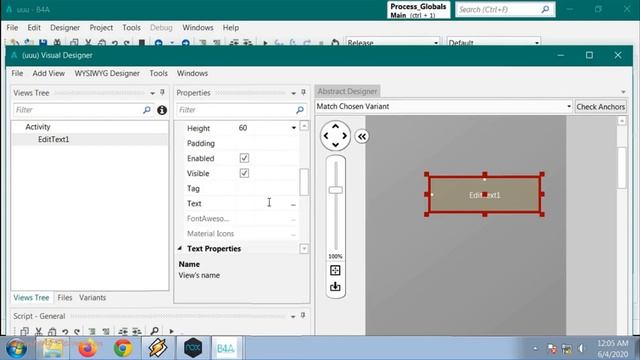Screen dimensions: 640x360
Task: Open Chrome from the taskbar
Action: point(123,348)
